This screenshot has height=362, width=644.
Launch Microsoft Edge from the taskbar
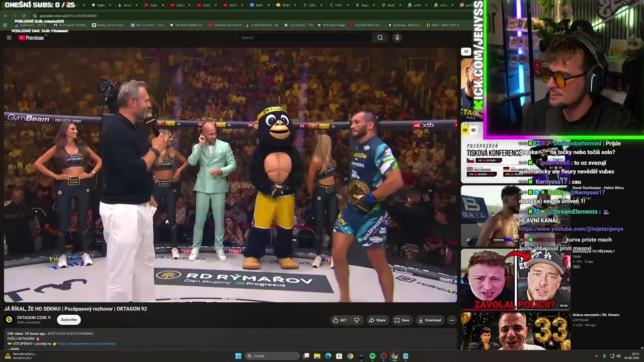(x=328, y=356)
